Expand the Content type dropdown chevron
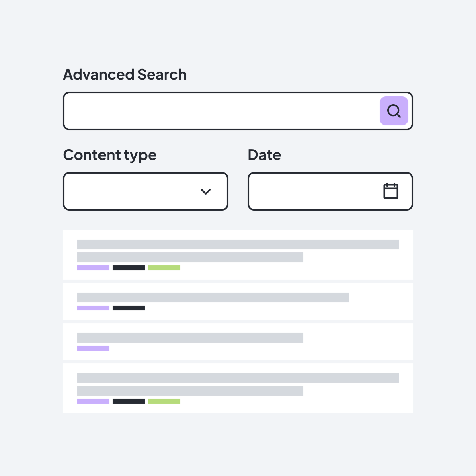Image resolution: width=476 pixels, height=476 pixels. point(206,192)
